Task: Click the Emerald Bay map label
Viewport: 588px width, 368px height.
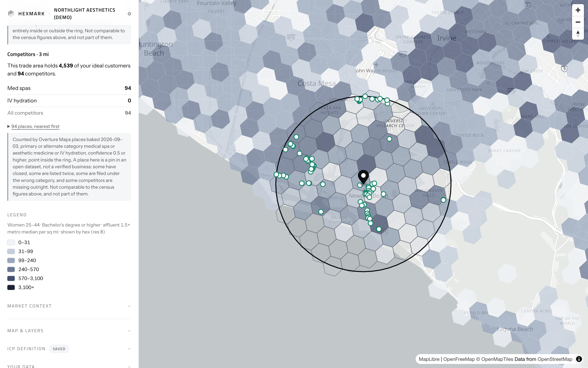Action: (x=475, y=313)
